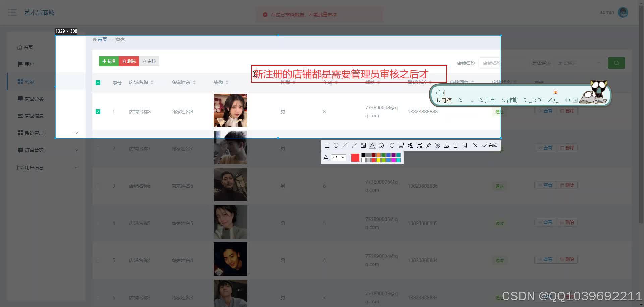Viewport: 644px width, 307px height.
Task: Click the 店铺名称8 avatar thumbnail
Action: pyautogui.click(x=230, y=110)
